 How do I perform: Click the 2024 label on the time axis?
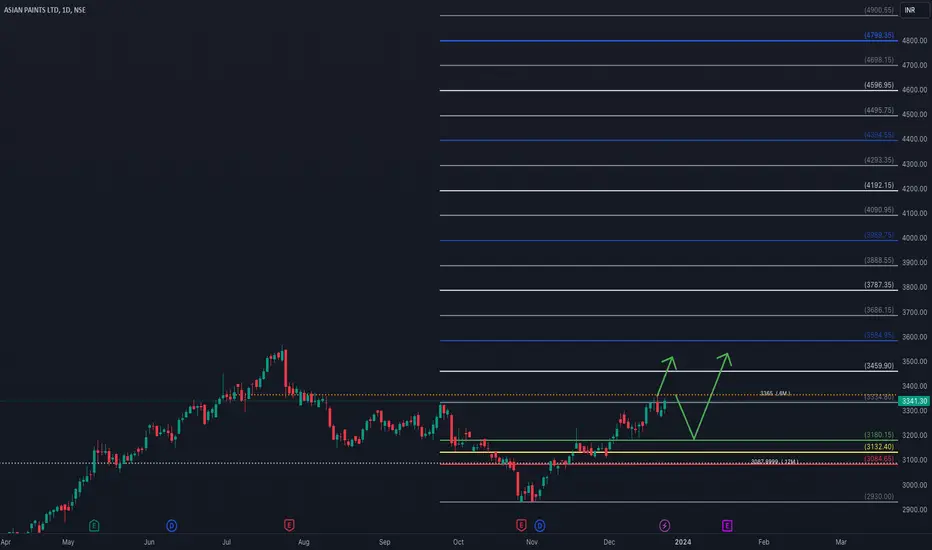tap(683, 542)
